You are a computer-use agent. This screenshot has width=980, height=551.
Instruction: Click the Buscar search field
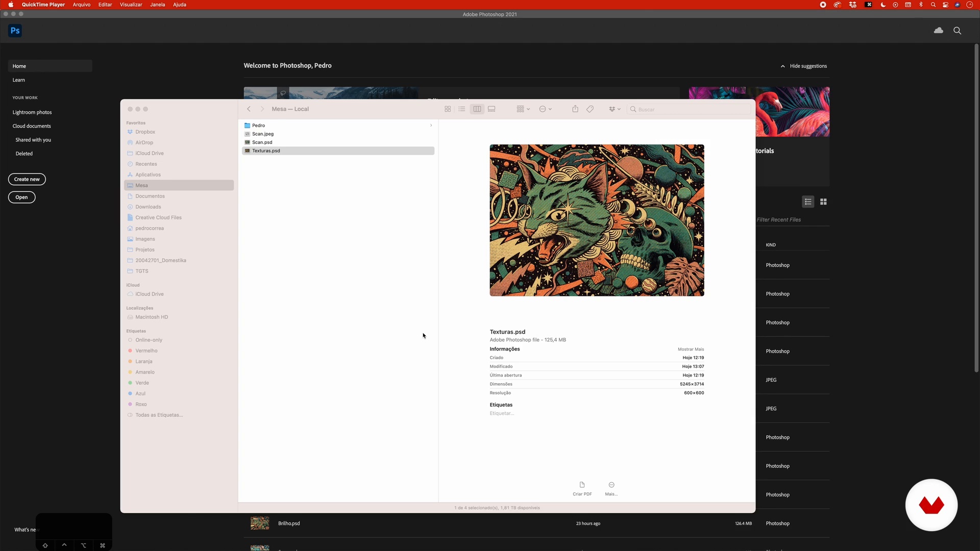(690, 109)
